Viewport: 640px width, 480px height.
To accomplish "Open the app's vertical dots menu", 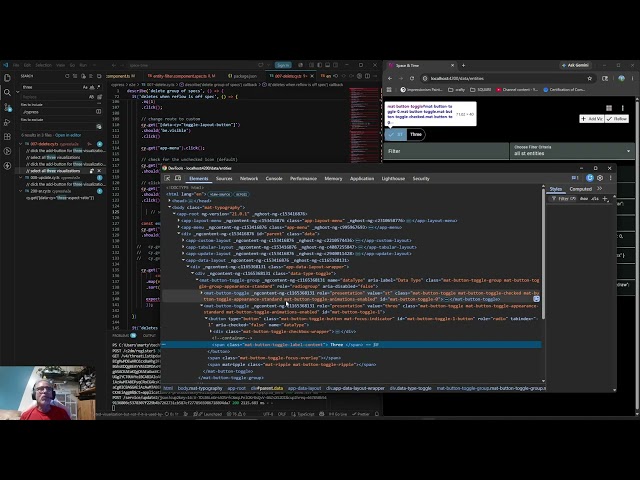I will pos(622,108).
